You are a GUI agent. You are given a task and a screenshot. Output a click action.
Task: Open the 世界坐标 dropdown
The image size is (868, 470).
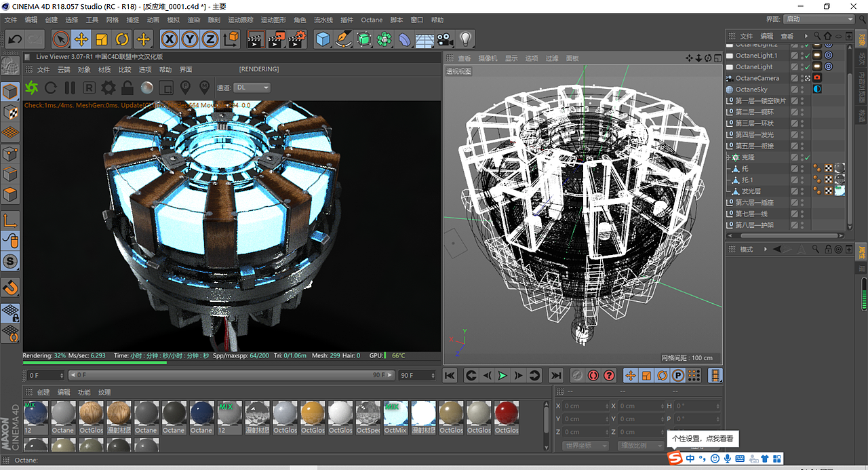coord(585,446)
